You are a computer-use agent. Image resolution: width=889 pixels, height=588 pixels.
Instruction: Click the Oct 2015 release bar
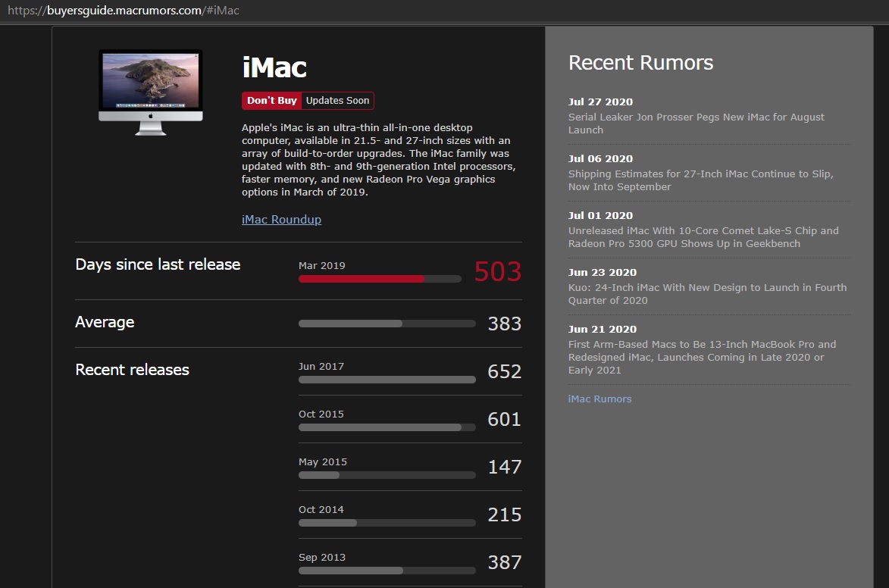[x=387, y=427]
